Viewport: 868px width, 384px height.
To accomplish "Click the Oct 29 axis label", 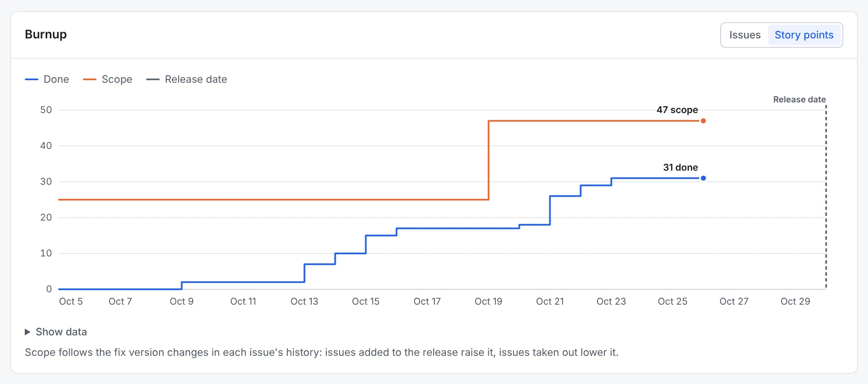I will [x=795, y=301].
